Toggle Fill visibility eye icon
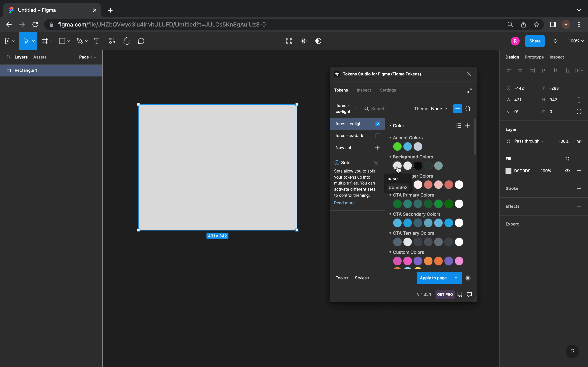Screen dimensions: 588x367 click(x=567, y=171)
